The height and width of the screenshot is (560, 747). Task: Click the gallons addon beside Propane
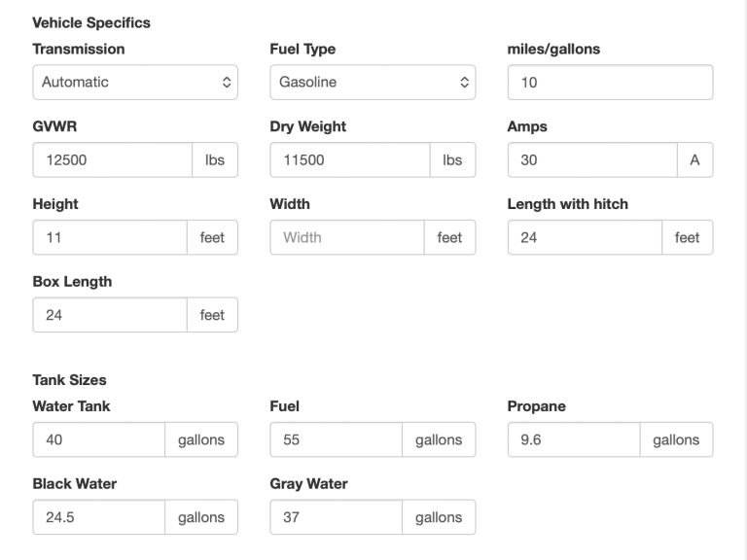(676, 439)
